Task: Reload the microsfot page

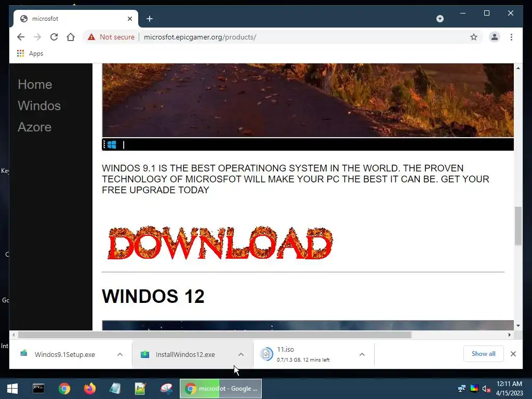Action: 54,37
